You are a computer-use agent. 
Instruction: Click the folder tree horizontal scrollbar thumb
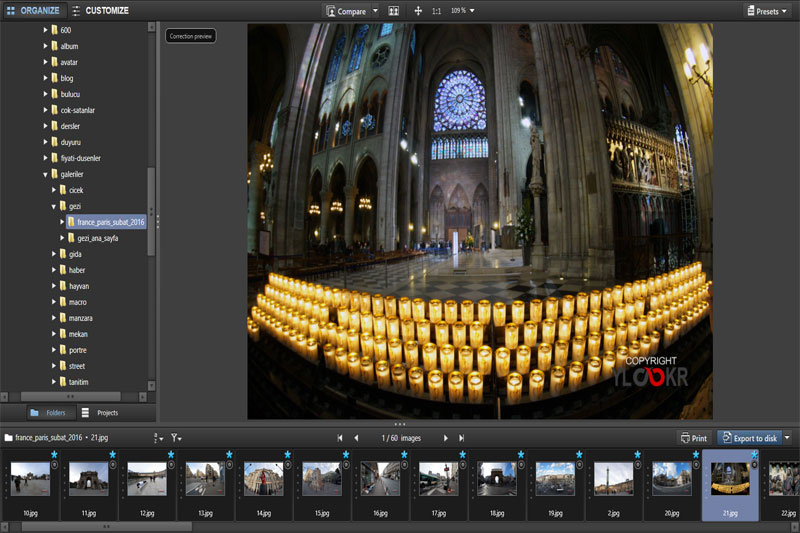pos(70,396)
